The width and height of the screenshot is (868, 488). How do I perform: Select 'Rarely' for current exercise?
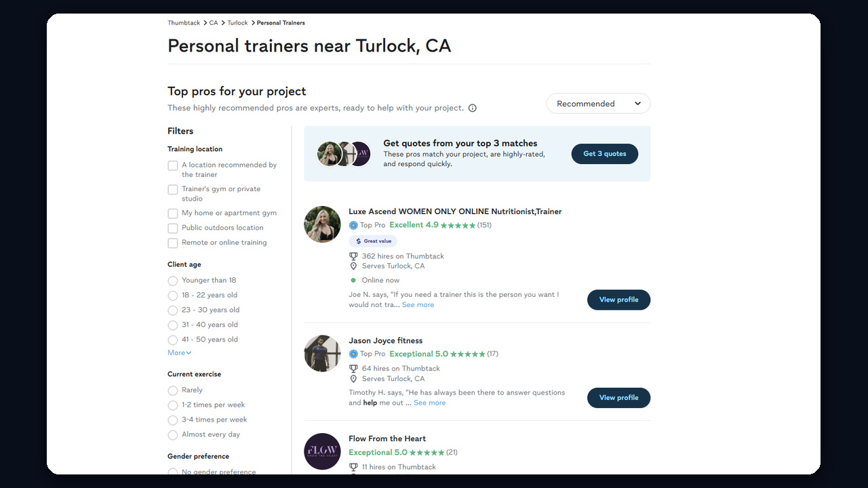173,390
